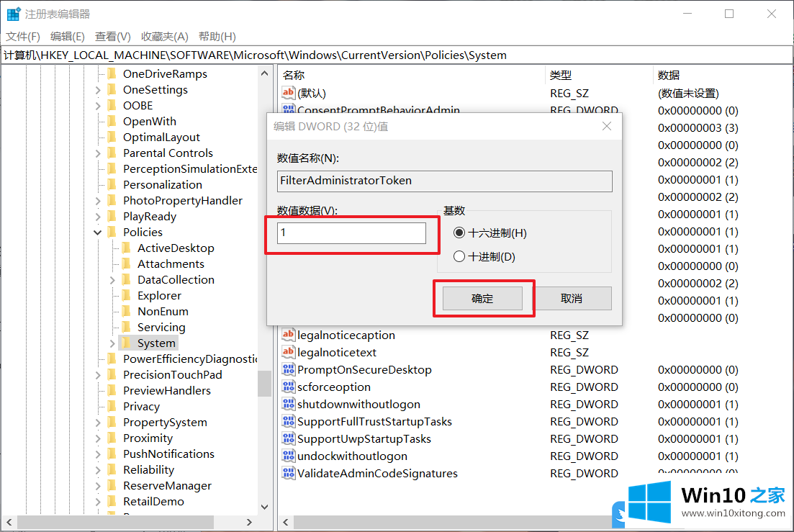Click the legalnoticecaption string value icon
This screenshot has width=794, height=532.
(x=288, y=335)
